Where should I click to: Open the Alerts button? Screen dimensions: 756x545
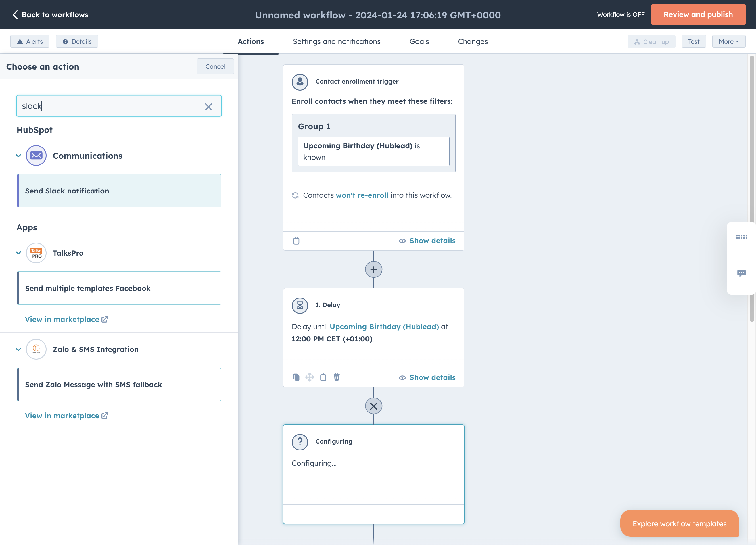tap(30, 41)
